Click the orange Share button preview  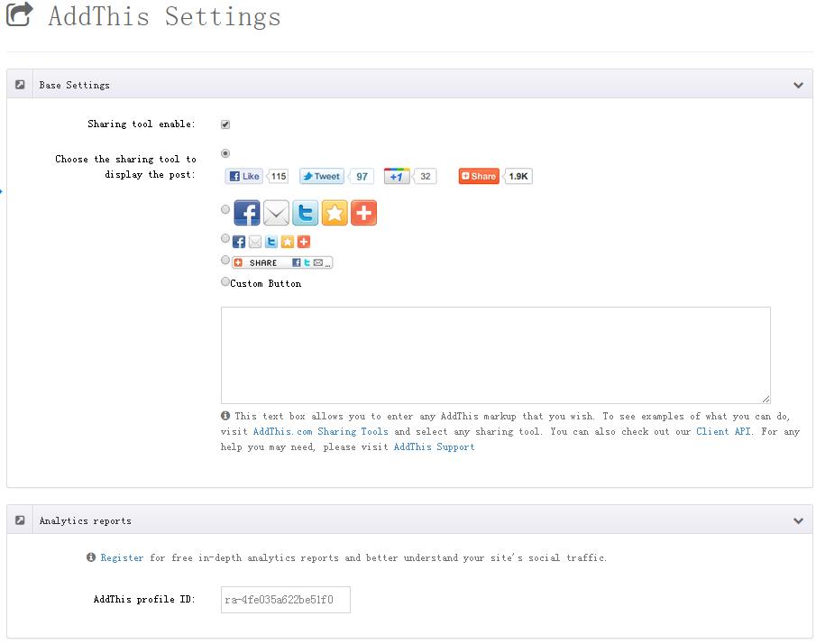click(x=479, y=177)
